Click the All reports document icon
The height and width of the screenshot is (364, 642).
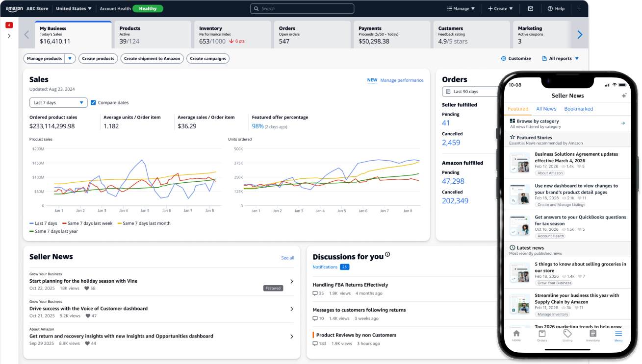point(544,59)
